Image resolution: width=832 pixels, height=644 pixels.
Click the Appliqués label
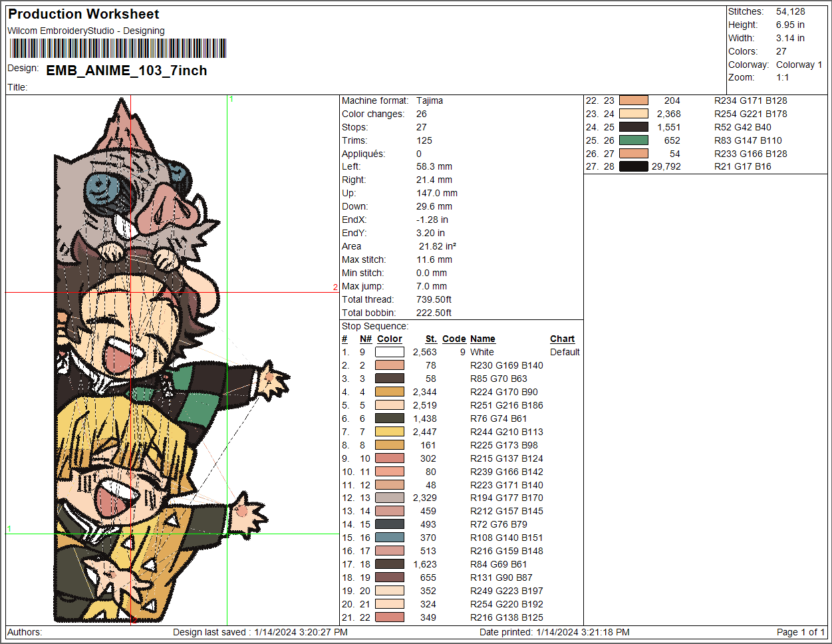click(364, 154)
